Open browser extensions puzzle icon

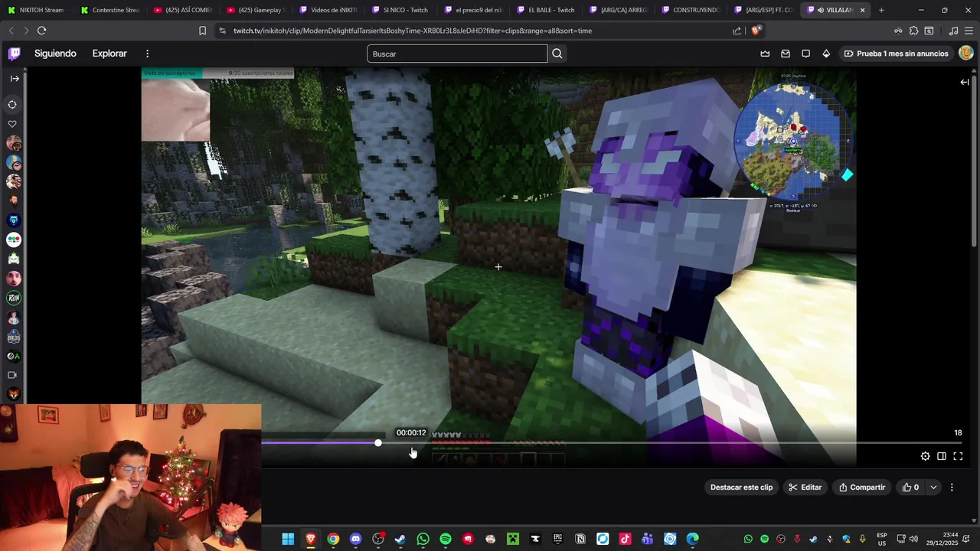tap(913, 31)
